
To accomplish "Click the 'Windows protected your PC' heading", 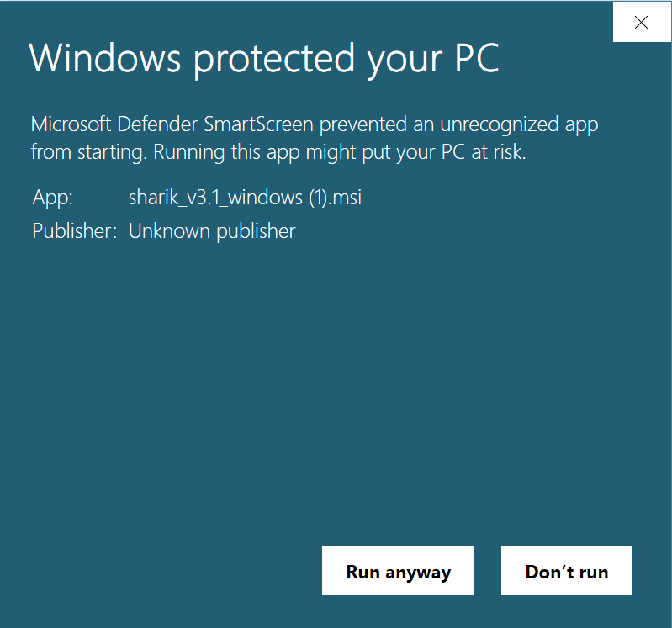I will coord(264,59).
